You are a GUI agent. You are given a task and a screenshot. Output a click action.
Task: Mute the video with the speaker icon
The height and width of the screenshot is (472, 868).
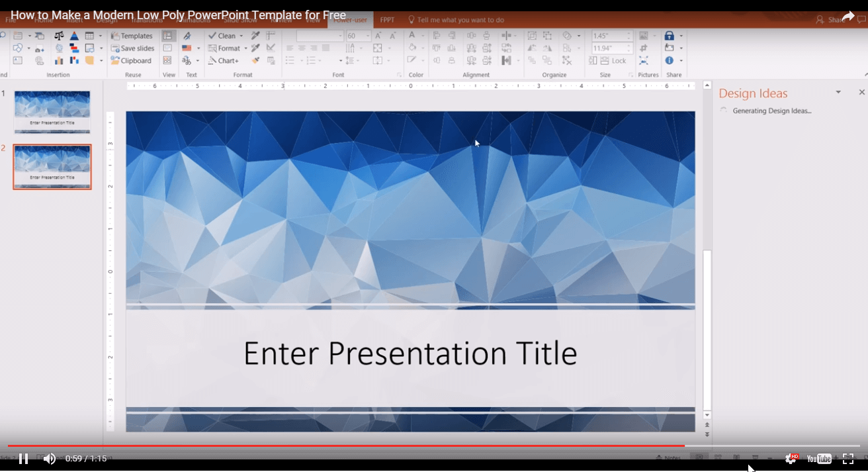tap(50, 459)
